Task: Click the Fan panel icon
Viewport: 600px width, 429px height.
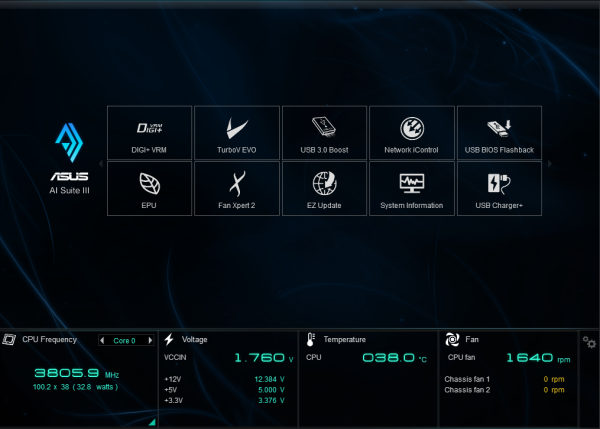Action: click(452, 339)
